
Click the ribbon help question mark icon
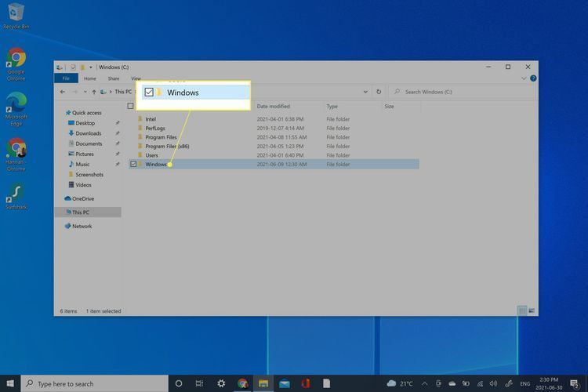pos(534,78)
